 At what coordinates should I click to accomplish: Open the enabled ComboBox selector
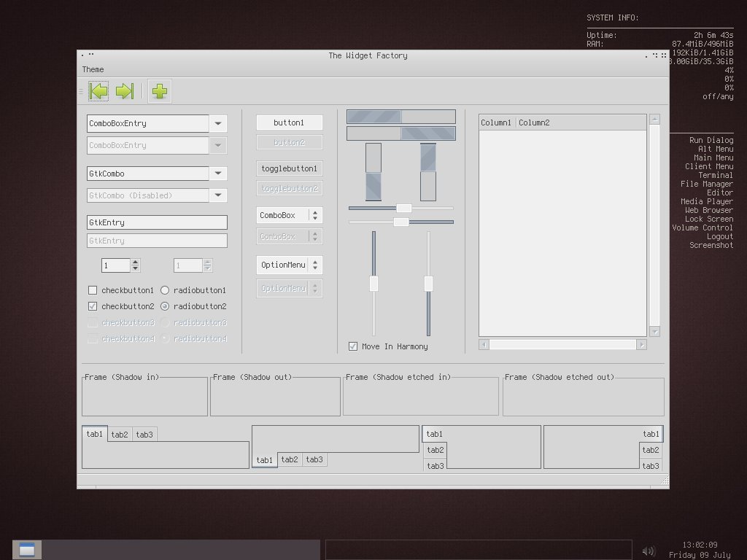(289, 215)
